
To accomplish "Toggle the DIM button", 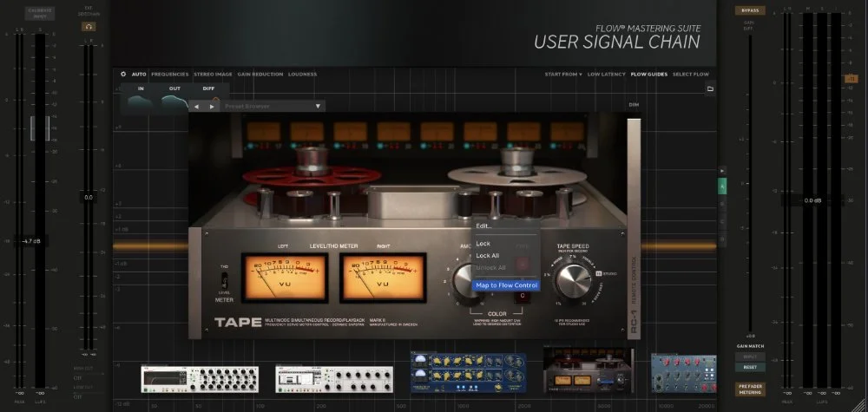I will click(x=634, y=105).
